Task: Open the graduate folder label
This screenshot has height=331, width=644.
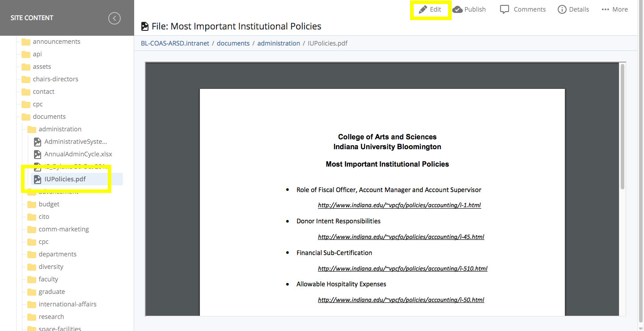Action: pos(51,292)
